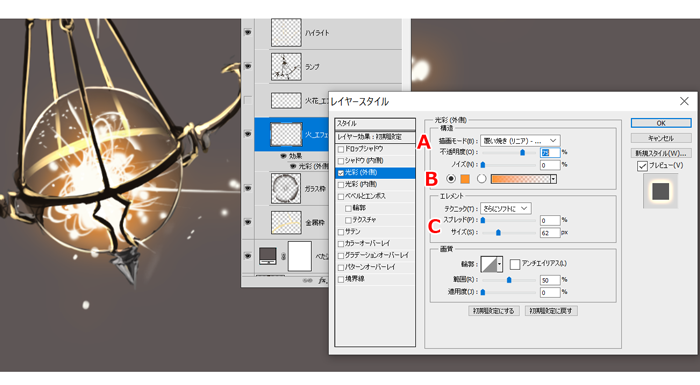This screenshot has height=385, width=700.
Task: Click the 新規スタイル(W)... button
Action: (661, 153)
